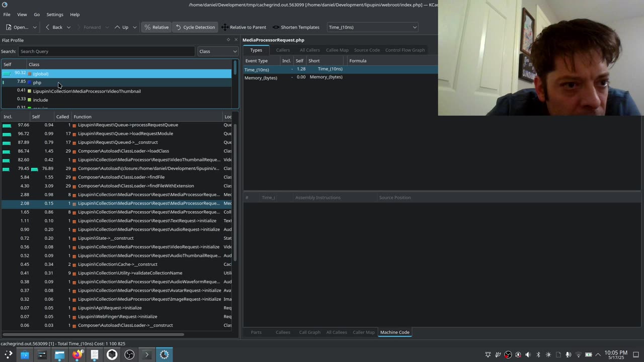Expand the Up dropdown arrow
The height and width of the screenshot is (362, 644).
click(134, 27)
